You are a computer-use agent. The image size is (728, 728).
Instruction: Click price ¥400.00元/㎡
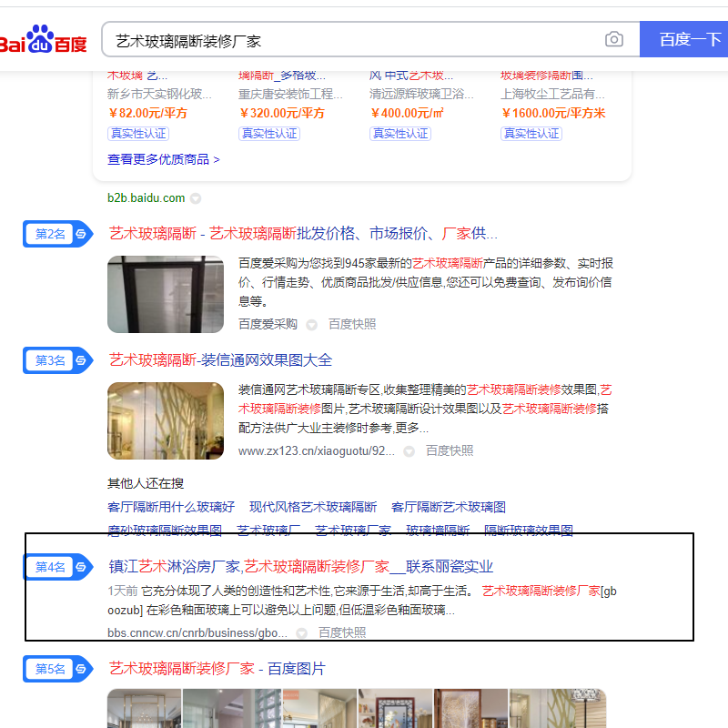[407, 113]
